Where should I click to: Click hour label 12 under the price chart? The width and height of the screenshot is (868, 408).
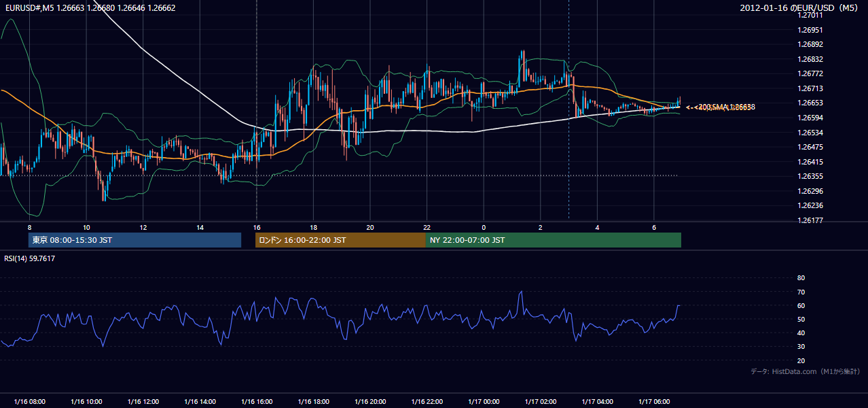point(143,227)
